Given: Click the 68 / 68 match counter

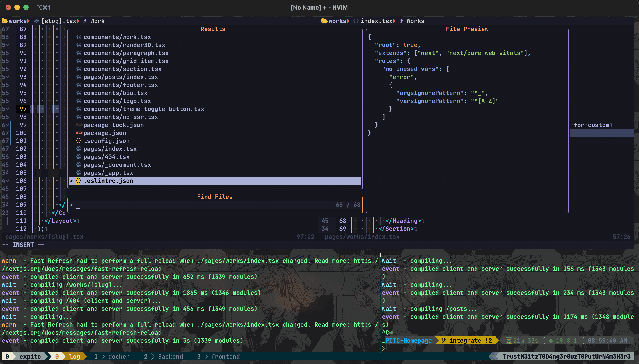Looking at the screenshot, I should [x=348, y=205].
